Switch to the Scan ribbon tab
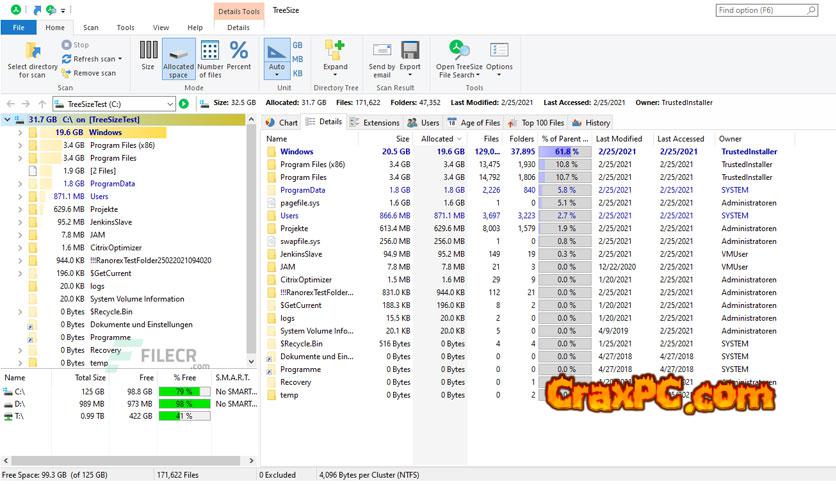Screen dimensions: 836x484 coord(91,28)
